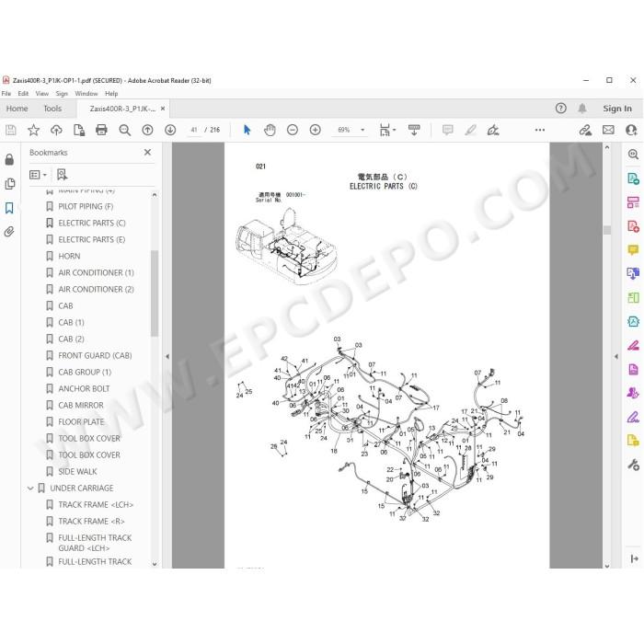This screenshot has height=644, width=644.
Task: Click the Sign In button
Action: (617, 109)
